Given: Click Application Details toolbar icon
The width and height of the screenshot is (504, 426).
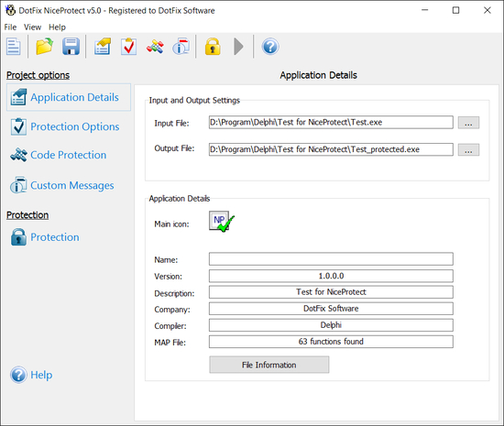Looking at the screenshot, I should [x=103, y=47].
